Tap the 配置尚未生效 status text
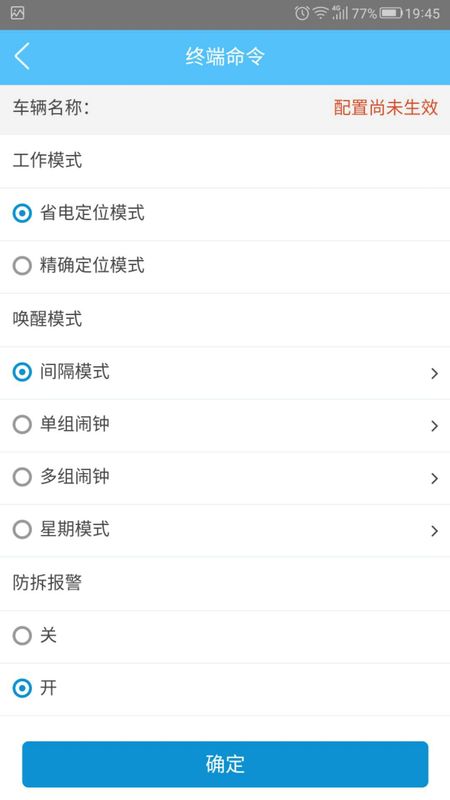450x800 pixels. tap(386, 107)
